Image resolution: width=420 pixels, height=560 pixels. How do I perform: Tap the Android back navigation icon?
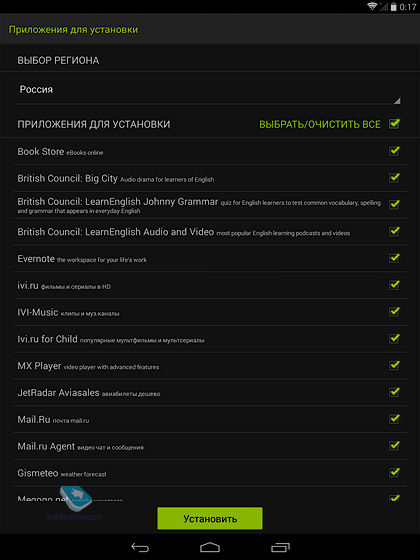(x=140, y=547)
